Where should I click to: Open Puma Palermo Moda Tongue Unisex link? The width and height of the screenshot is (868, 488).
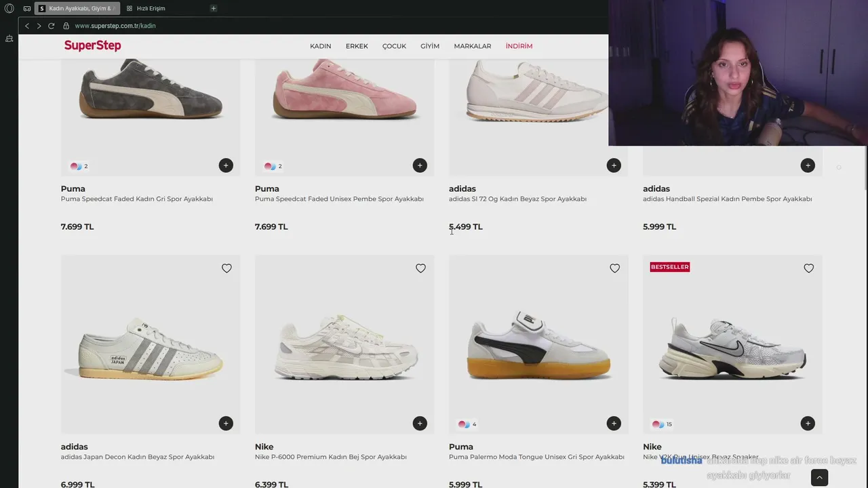[536, 457]
